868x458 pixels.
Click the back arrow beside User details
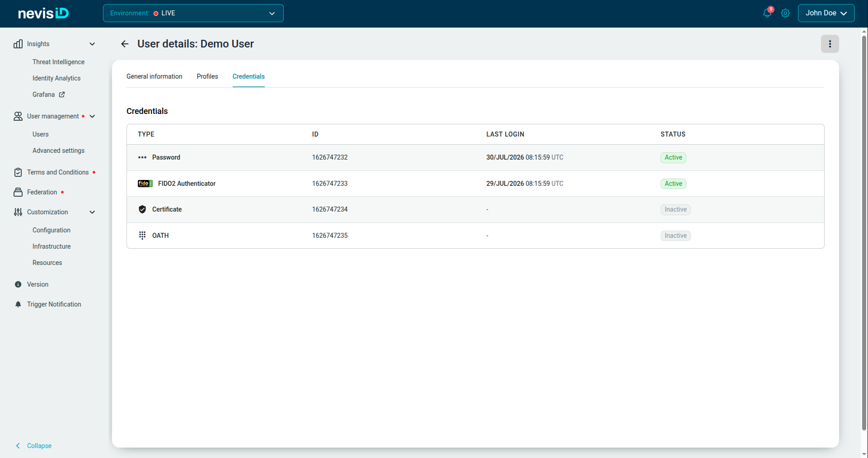click(x=125, y=44)
